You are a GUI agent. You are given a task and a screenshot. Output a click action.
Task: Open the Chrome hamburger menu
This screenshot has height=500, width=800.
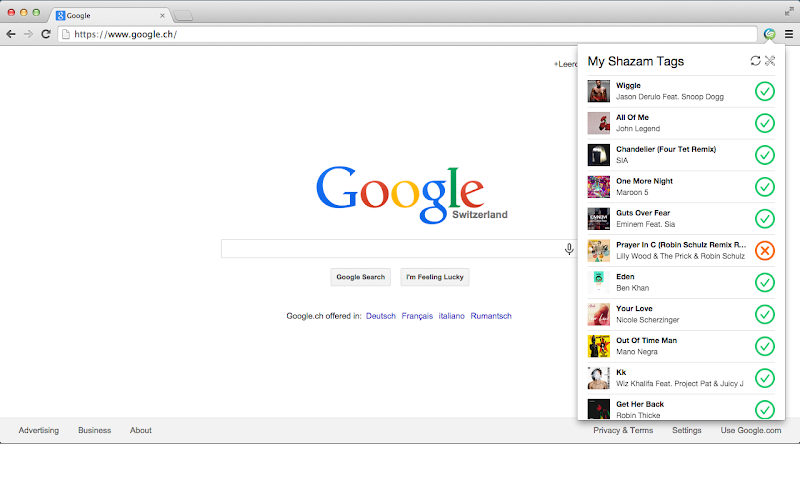point(789,34)
